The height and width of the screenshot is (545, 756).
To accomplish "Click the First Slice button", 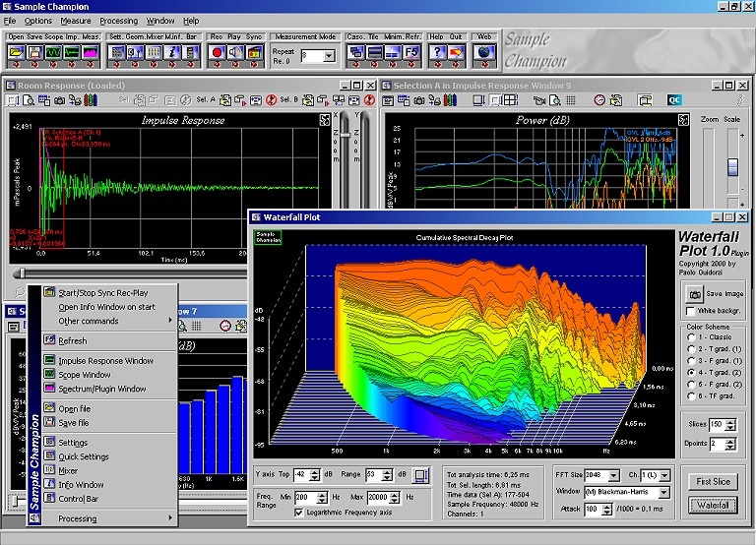I will coord(713,481).
